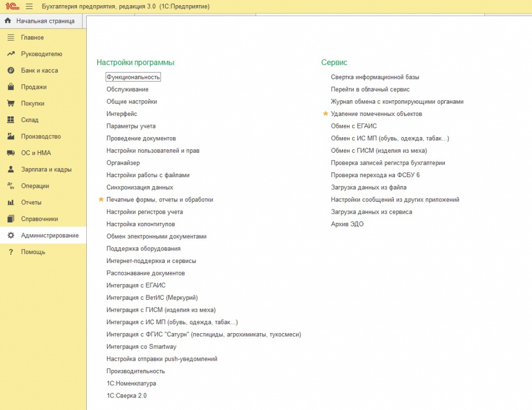Open the Архив ЭДО link
This screenshot has height=410, width=532.
tap(347, 224)
